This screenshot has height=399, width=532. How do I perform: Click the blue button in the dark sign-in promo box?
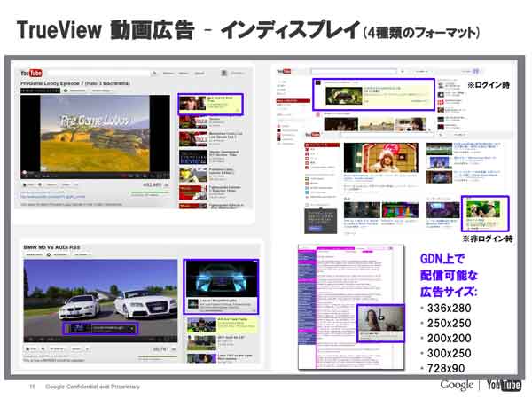pos(315,228)
